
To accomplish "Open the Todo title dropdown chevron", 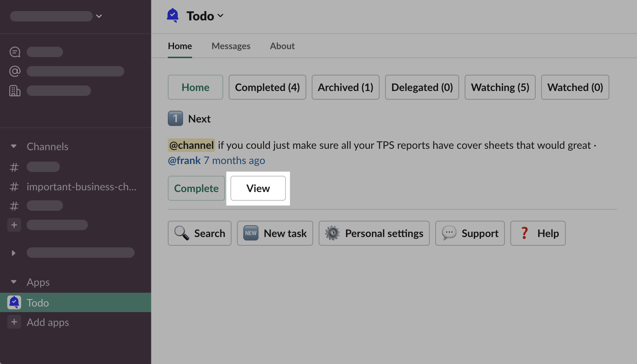I will [x=220, y=16].
